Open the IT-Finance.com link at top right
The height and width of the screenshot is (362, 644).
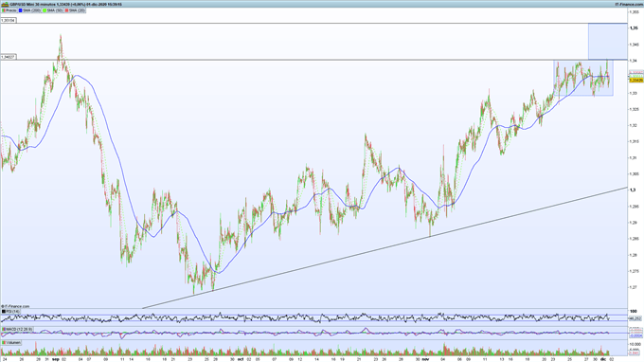[x=629, y=4]
